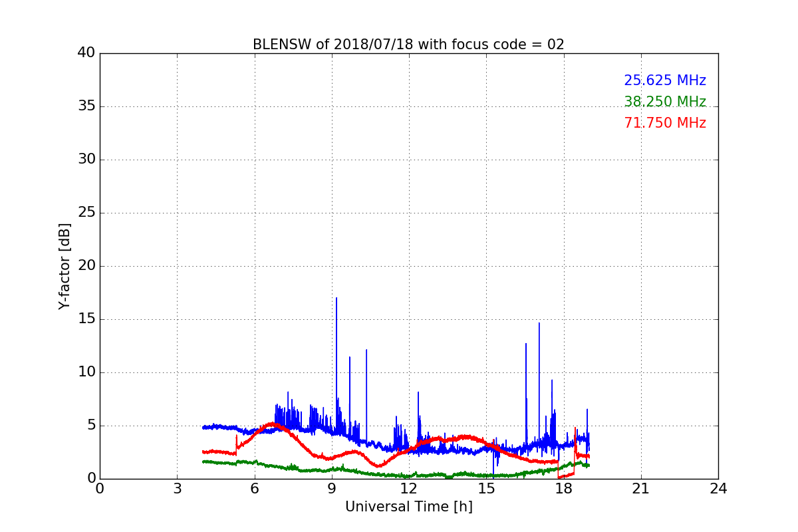Image resolution: width=798 pixels, height=532 pixels.
Task: Click the y-axis tick label "30"
Action: [x=86, y=160]
